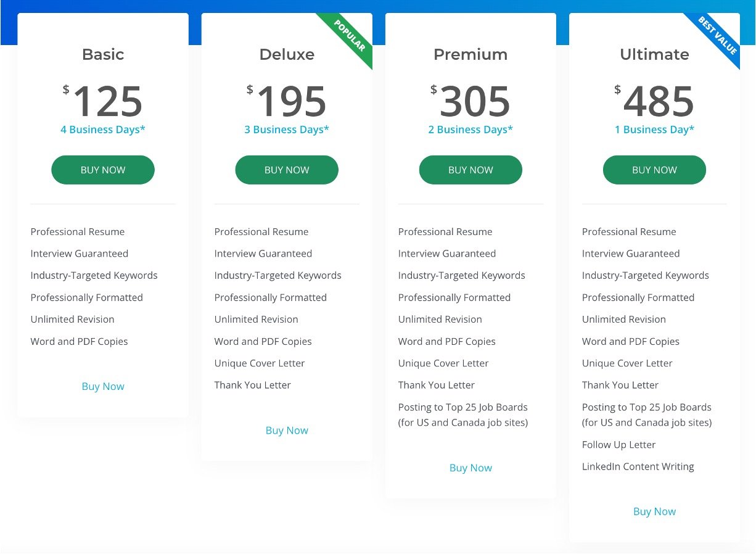This screenshot has height=554, width=756.
Task: Click LinkedIn Content Writing feature in Ultimate
Action: [638, 466]
